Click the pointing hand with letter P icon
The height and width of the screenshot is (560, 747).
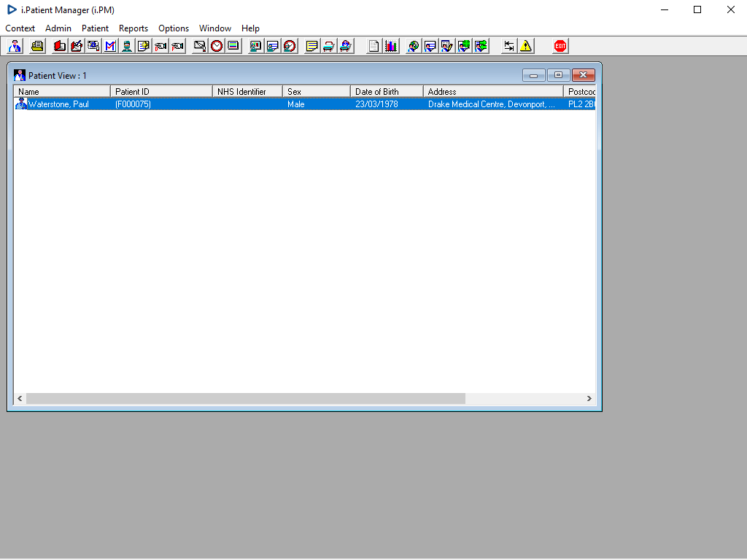click(177, 46)
